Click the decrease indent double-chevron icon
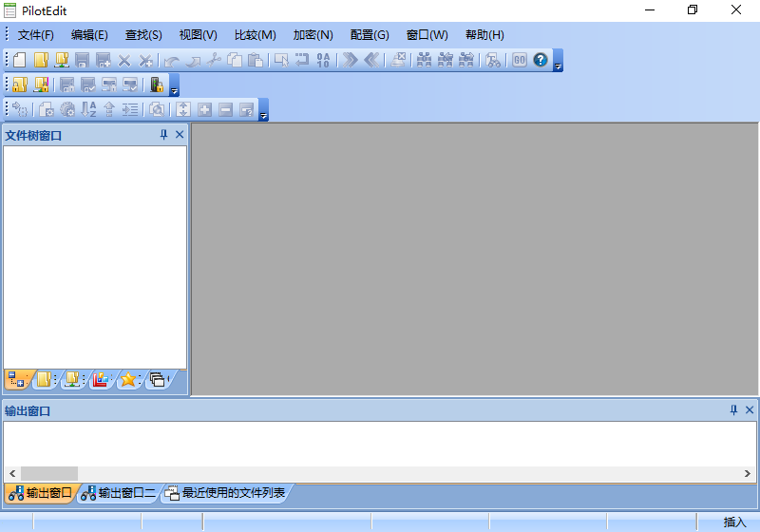 pos(370,60)
